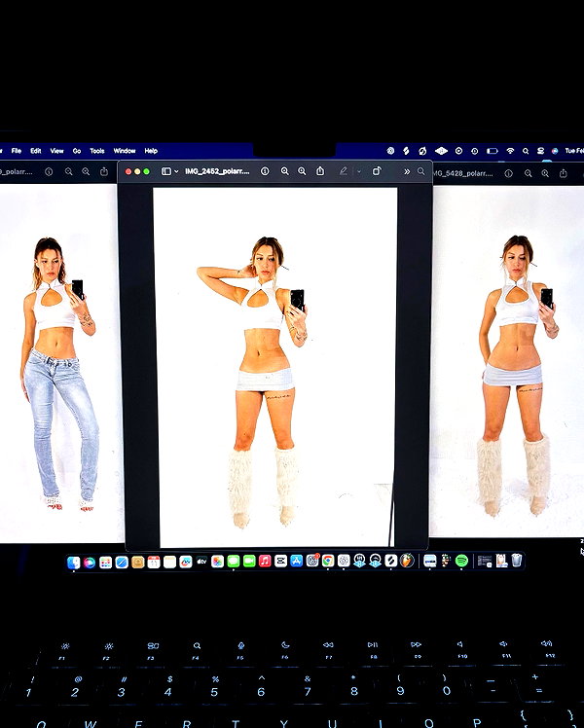Share image from the IMG_5428 window
584x728 pixels.
coord(564,172)
